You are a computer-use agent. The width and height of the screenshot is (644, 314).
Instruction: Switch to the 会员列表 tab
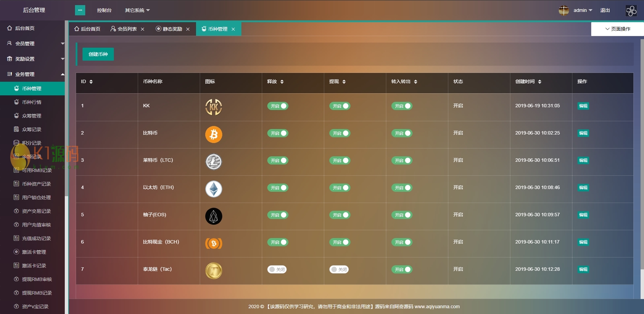click(x=128, y=29)
